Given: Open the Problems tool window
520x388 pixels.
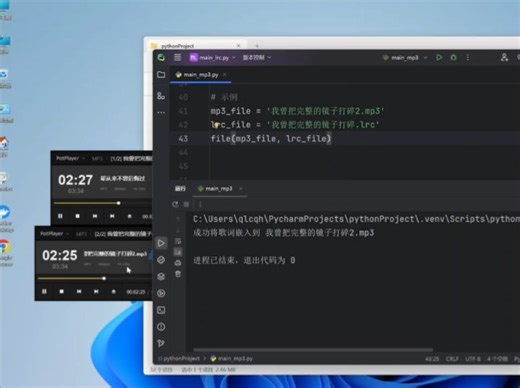Looking at the screenshot, I should [161, 327].
